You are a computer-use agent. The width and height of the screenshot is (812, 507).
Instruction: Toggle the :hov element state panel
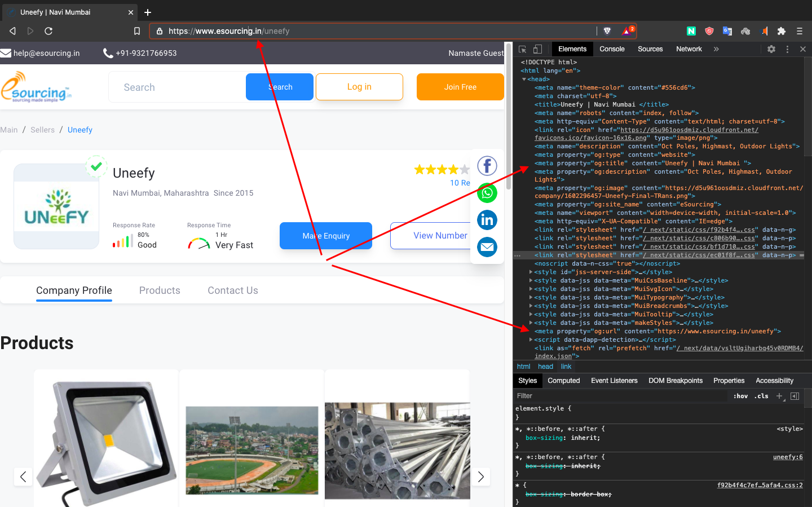coord(740,396)
